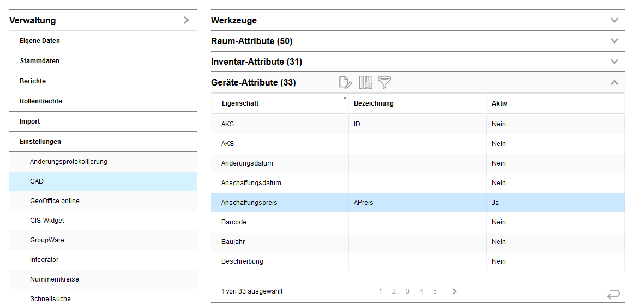Go to the next page arrow
This screenshot has height=305, width=644.
point(454,291)
